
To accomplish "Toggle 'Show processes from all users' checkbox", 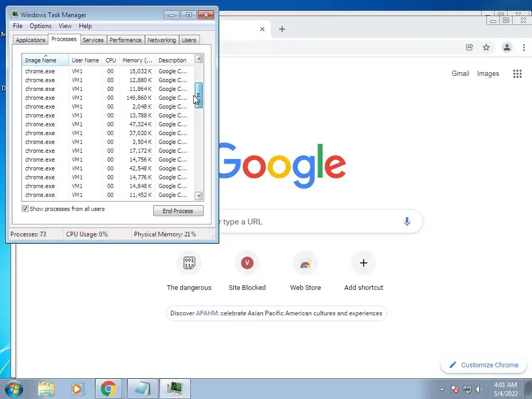I will pos(25,209).
